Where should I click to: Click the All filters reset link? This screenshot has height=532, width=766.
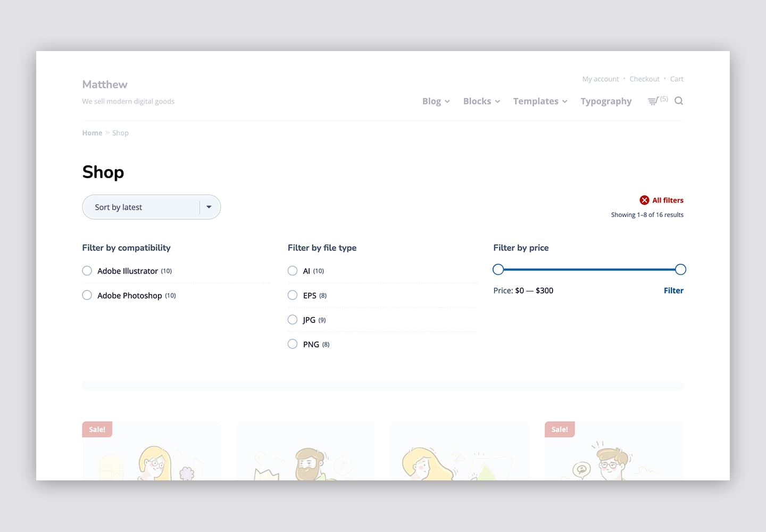pyautogui.click(x=668, y=200)
